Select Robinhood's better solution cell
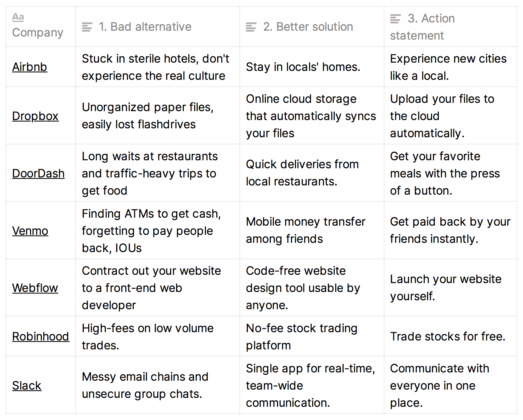This screenshot has width=523, height=420. pos(311,336)
